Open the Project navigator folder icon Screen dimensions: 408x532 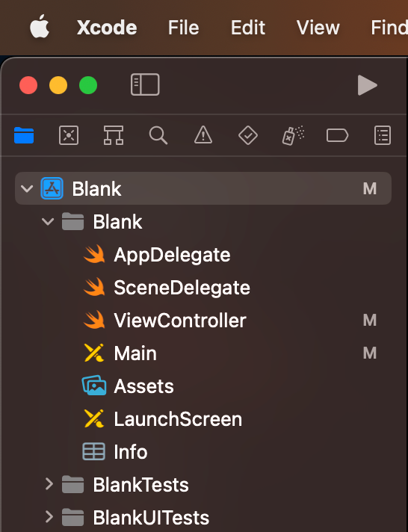tap(24, 135)
